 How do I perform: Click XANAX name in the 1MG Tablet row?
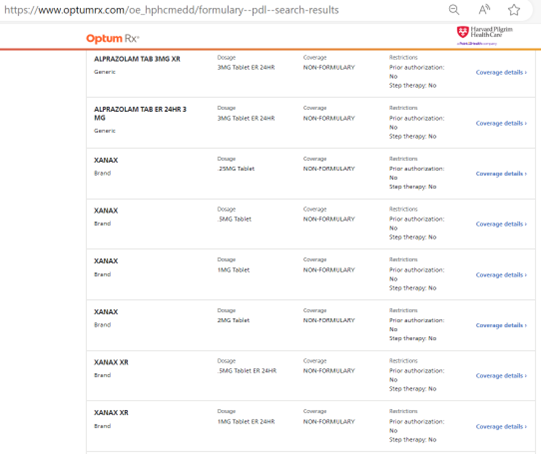tap(106, 261)
